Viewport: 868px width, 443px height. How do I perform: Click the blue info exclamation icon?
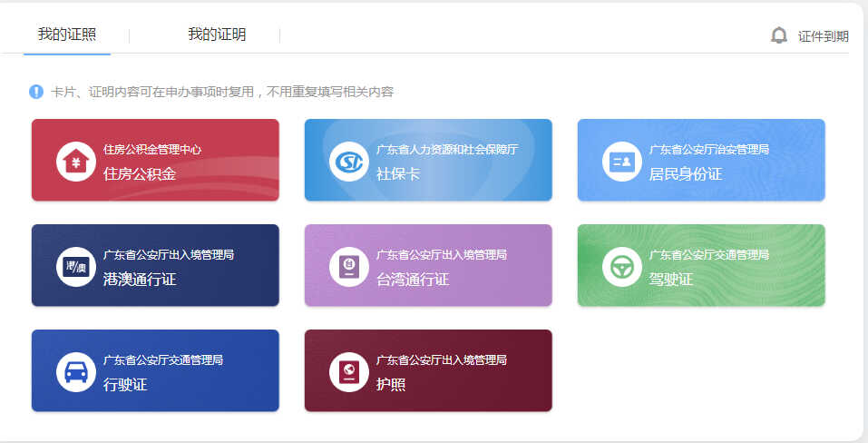[x=36, y=92]
